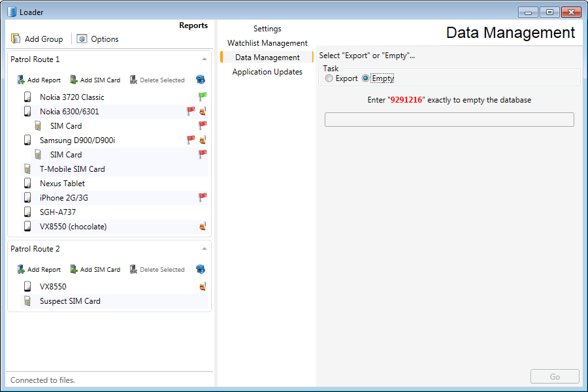This screenshot has height=392, width=588.
Task: Click the alert icon on VX8550 (chocolate)
Action: click(x=203, y=226)
